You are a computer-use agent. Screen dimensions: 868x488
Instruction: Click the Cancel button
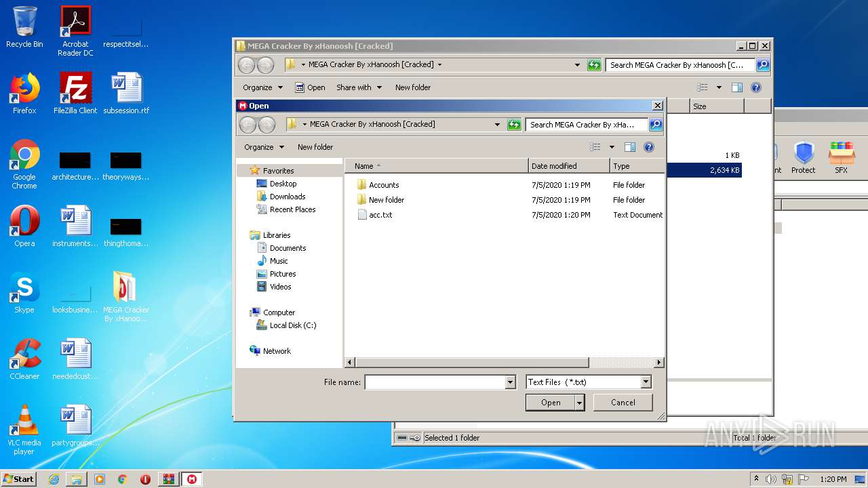pyautogui.click(x=623, y=403)
